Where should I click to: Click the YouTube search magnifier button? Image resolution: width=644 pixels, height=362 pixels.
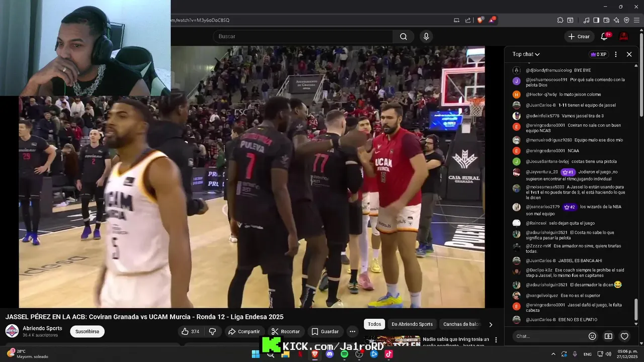403,36
